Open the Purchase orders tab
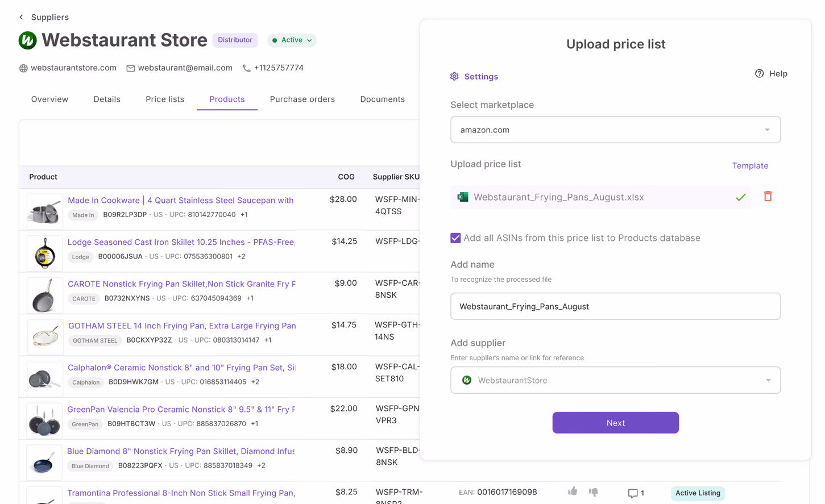825x504 pixels. [302, 99]
